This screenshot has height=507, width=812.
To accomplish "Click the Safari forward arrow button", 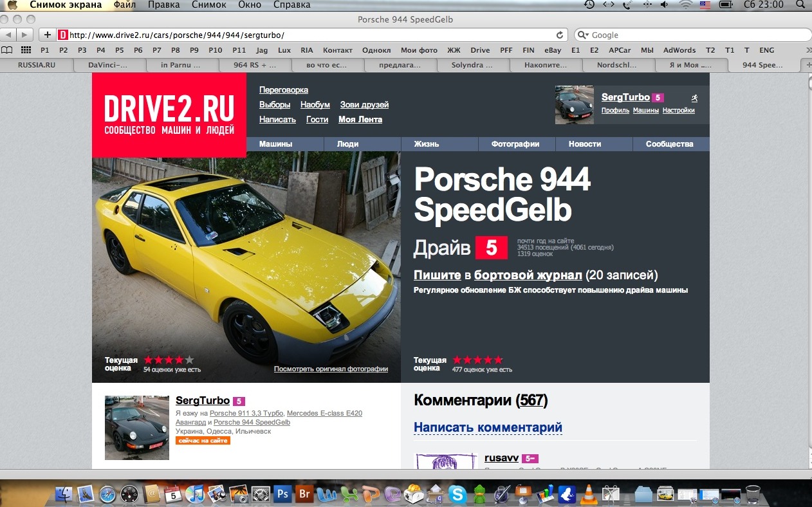I will pos(25,35).
